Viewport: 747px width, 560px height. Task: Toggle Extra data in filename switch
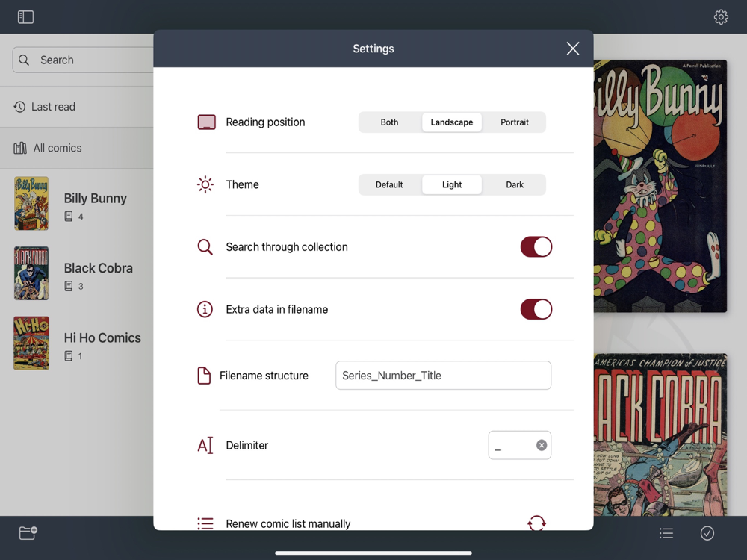536,309
